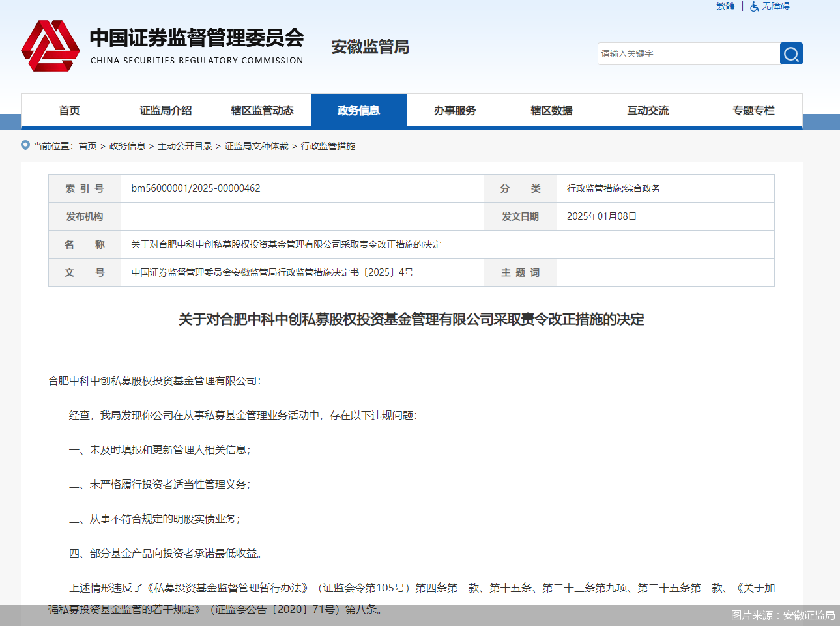Click 行政监管措施 breadcrumb link
840x626 pixels.
click(x=328, y=146)
